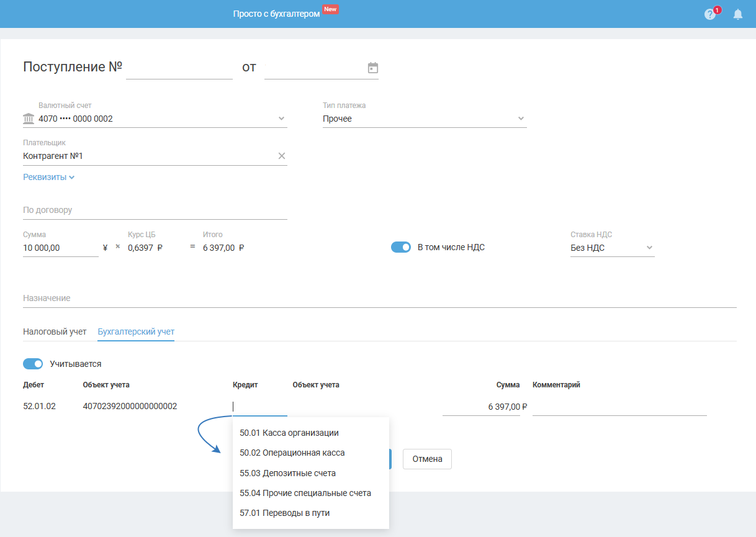756x537 pixels.
Task: Open Просто с бухгалтером link
Action: pos(277,14)
